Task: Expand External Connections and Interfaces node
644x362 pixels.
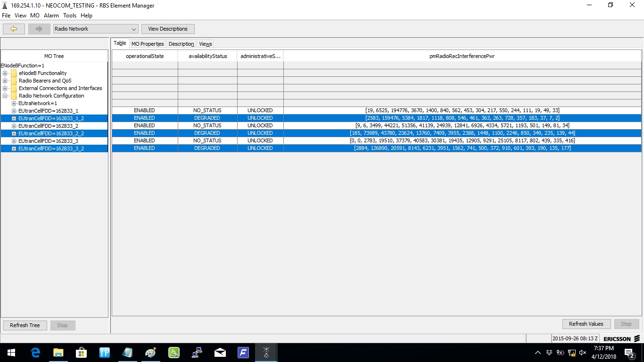Action: point(5,88)
